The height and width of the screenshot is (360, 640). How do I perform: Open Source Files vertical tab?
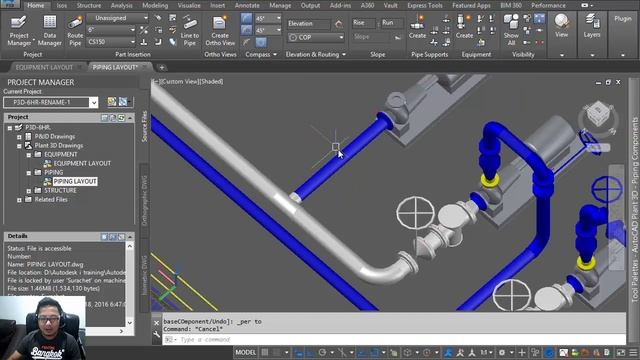coord(144,126)
